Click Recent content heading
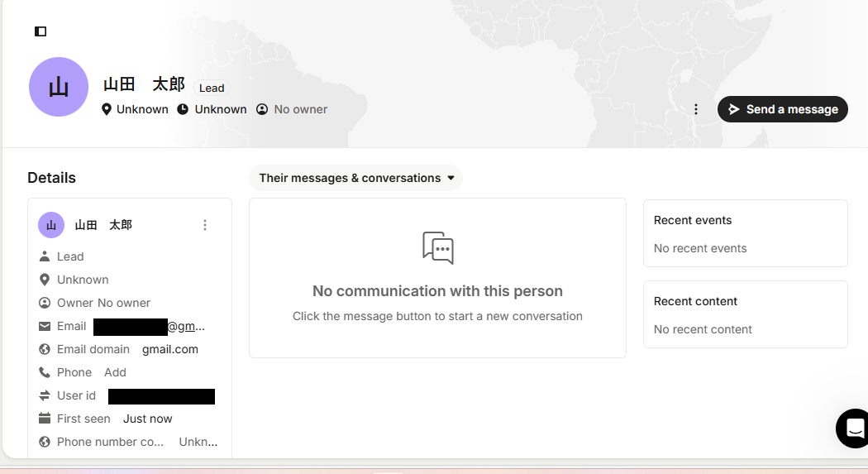 point(695,301)
